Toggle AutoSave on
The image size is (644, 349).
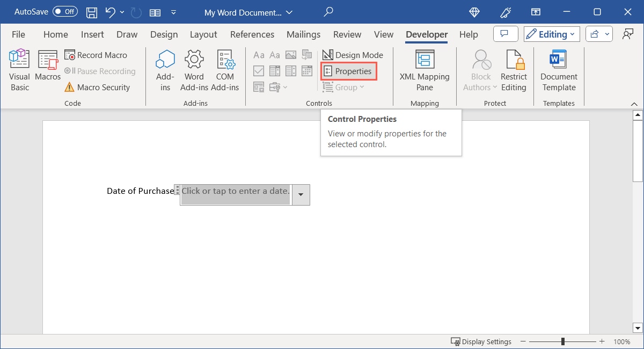pos(64,11)
